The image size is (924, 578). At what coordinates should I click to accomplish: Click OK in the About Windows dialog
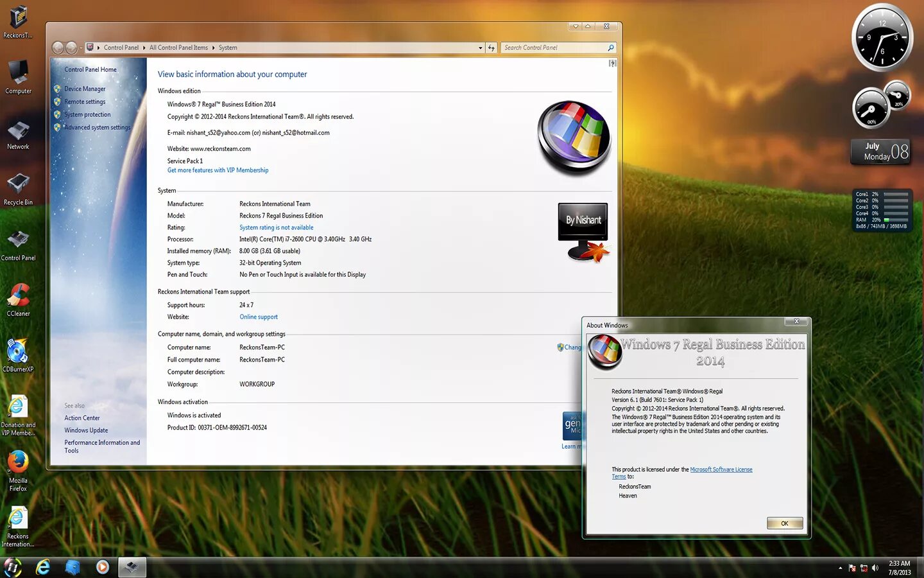coord(785,523)
